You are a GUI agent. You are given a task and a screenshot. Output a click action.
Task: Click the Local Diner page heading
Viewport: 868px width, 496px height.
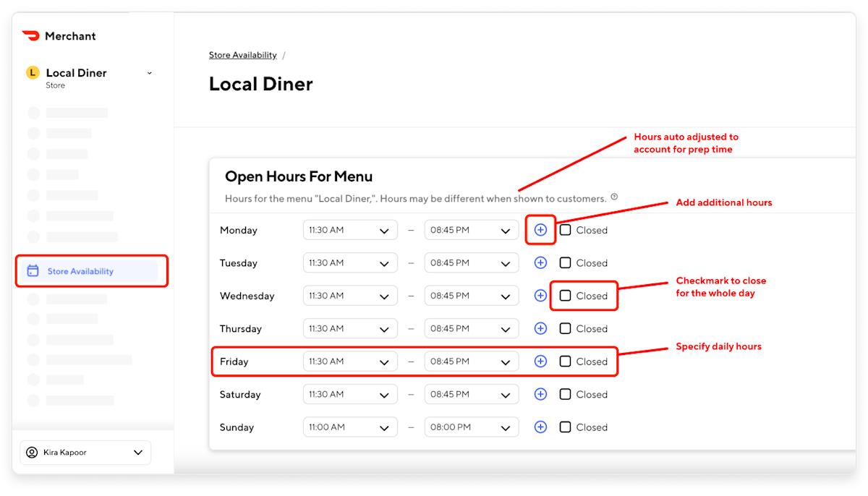pos(261,84)
